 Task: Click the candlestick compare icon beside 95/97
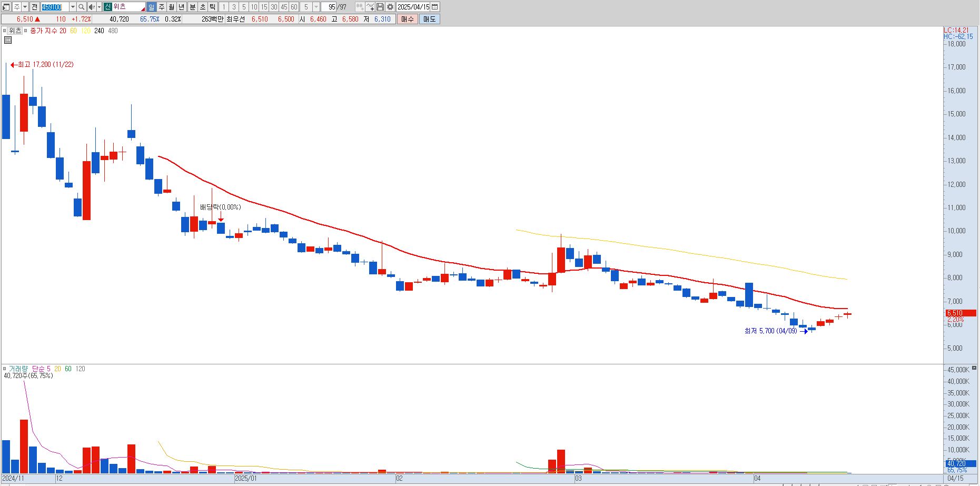360,7
